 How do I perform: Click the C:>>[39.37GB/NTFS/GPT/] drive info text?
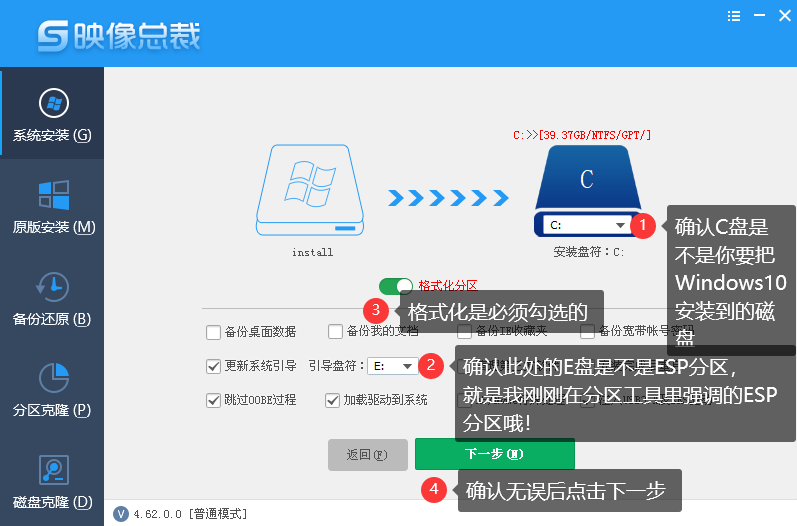click(x=582, y=135)
